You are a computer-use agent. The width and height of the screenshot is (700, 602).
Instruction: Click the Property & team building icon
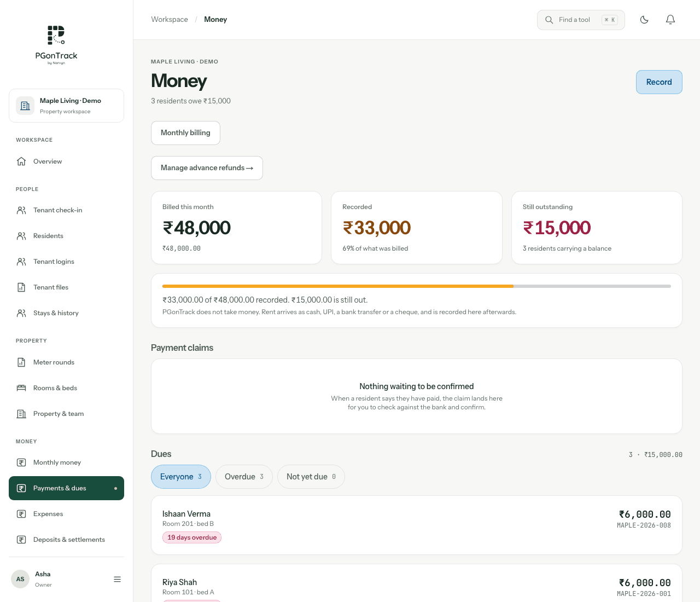[x=21, y=414]
